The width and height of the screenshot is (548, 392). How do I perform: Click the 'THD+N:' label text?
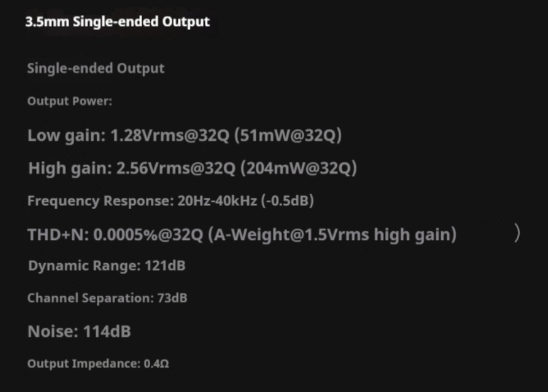click(58, 235)
